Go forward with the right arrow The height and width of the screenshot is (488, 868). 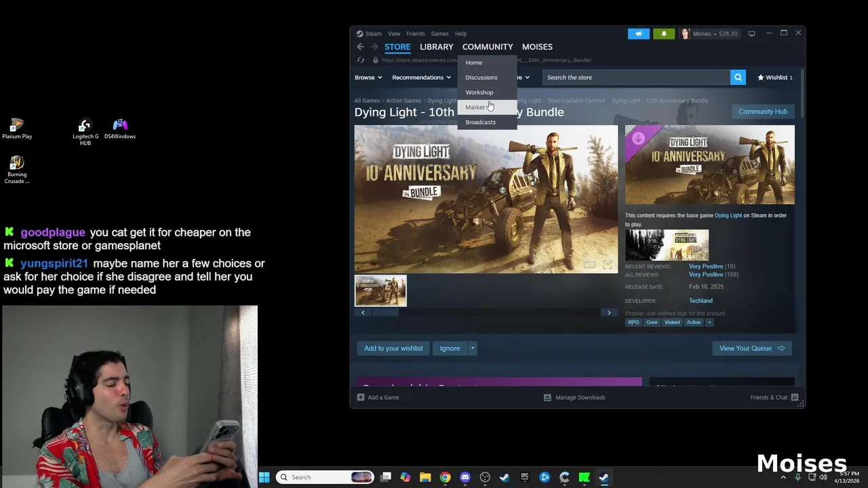coord(374,47)
